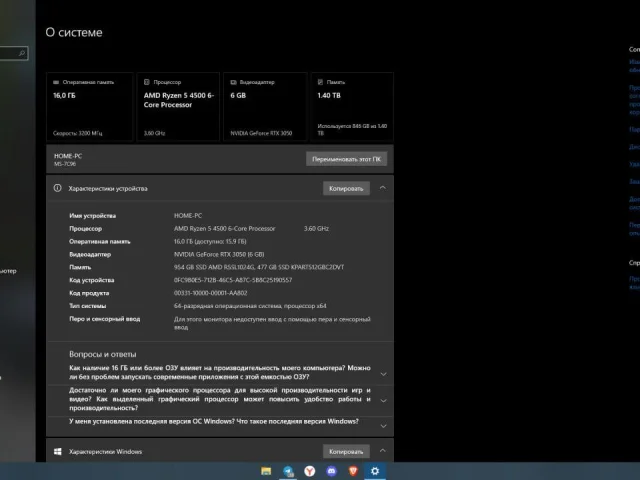Click Переименовать этот ПК button
Screen dimensions: 640x480
point(347,159)
